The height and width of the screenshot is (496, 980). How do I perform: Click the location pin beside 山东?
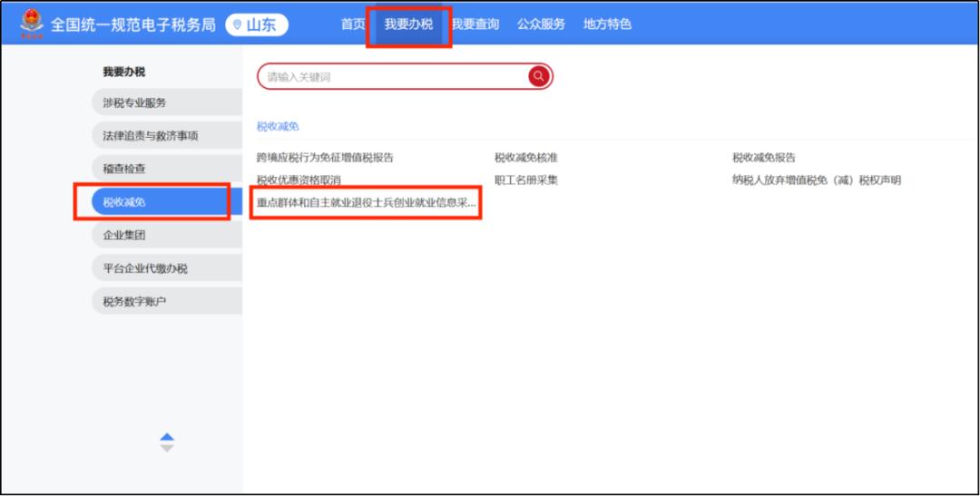click(x=238, y=25)
